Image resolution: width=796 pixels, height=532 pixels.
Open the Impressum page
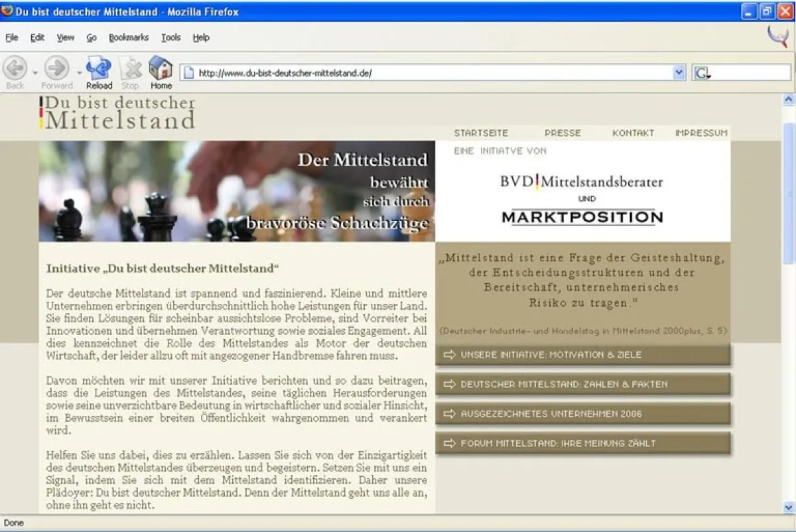tap(701, 133)
